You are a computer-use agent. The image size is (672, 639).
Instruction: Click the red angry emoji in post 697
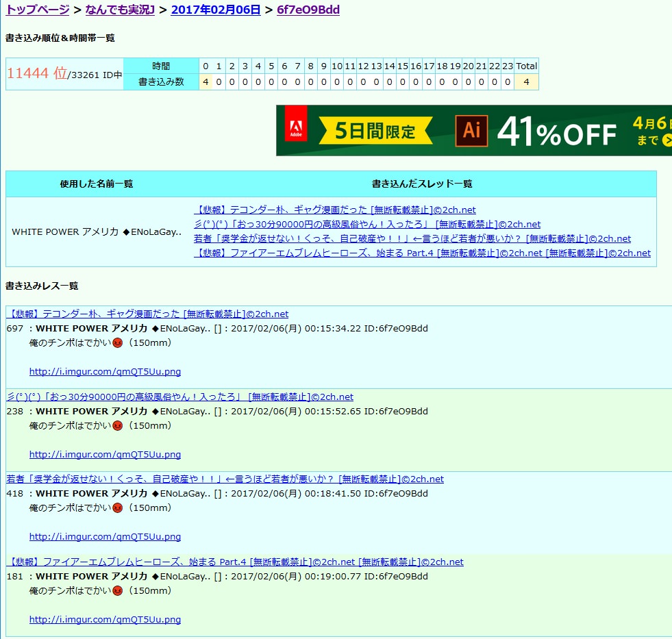point(117,343)
